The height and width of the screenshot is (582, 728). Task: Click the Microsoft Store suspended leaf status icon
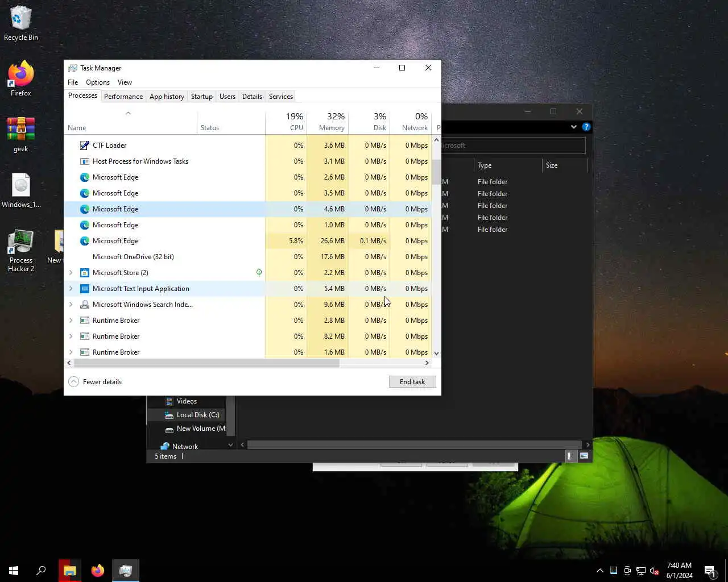point(259,273)
